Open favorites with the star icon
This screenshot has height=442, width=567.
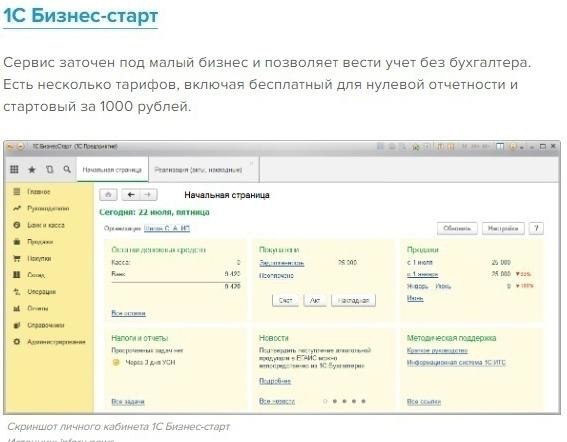pos(32,169)
